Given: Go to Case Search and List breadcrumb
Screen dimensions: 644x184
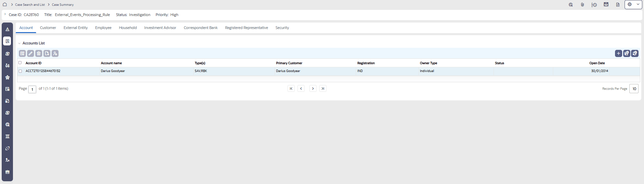Looking at the screenshot, I should click(30, 5).
